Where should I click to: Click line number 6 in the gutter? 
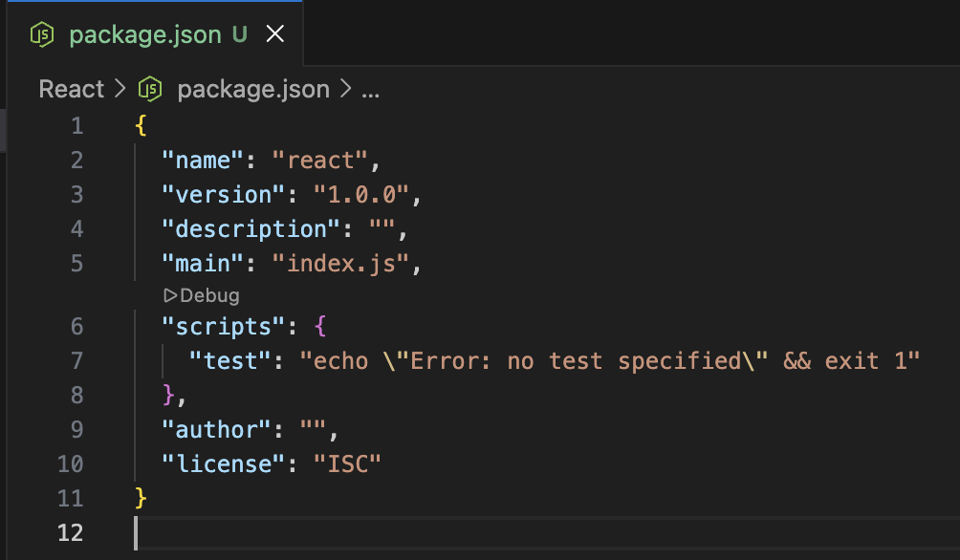76,327
